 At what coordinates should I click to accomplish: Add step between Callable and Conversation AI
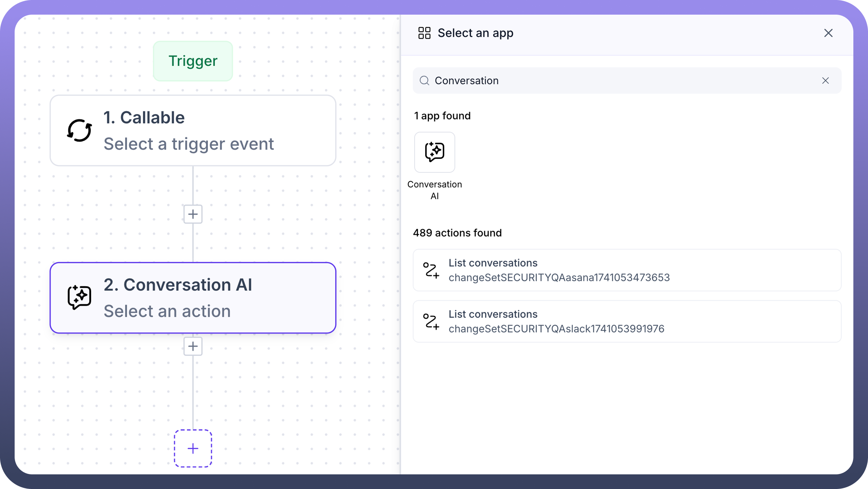(x=193, y=214)
